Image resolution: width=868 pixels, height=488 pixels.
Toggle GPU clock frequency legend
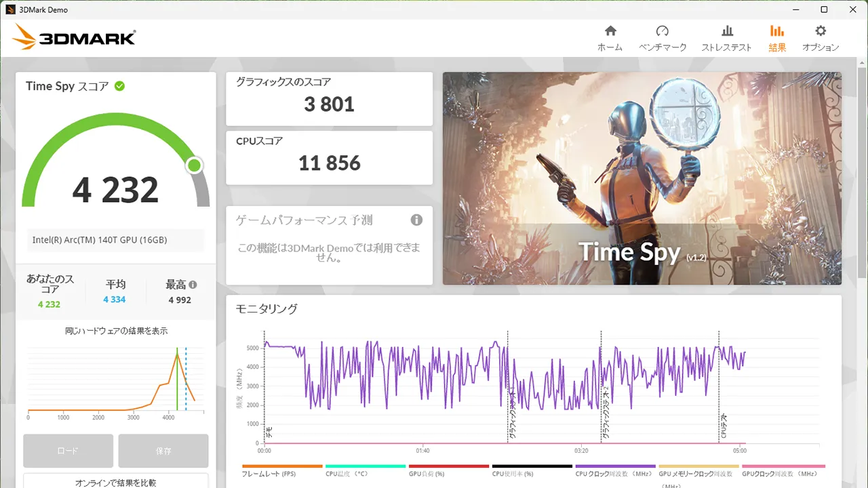[x=783, y=470]
